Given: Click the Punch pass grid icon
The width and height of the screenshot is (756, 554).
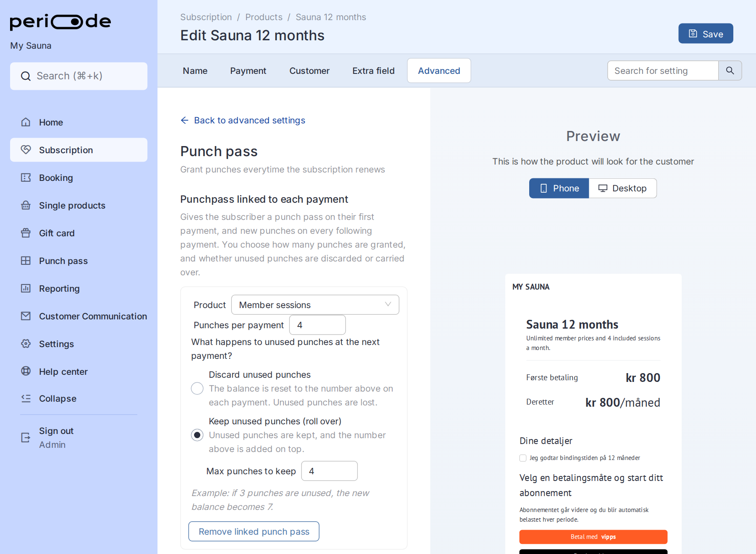Looking at the screenshot, I should click(x=26, y=261).
